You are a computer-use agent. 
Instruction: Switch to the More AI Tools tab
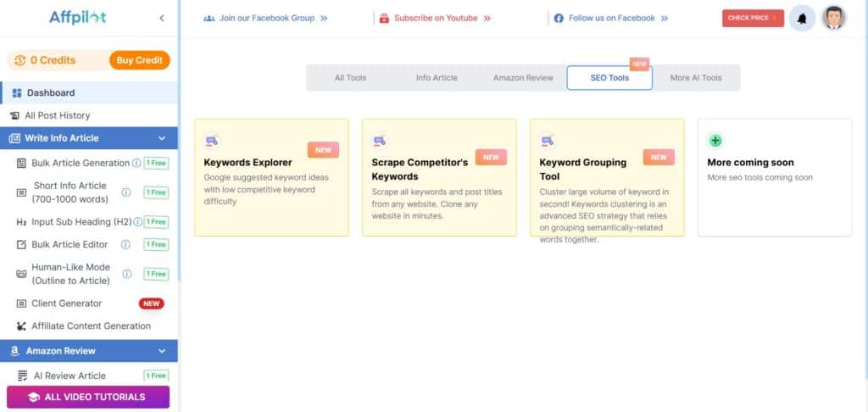[x=696, y=78]
